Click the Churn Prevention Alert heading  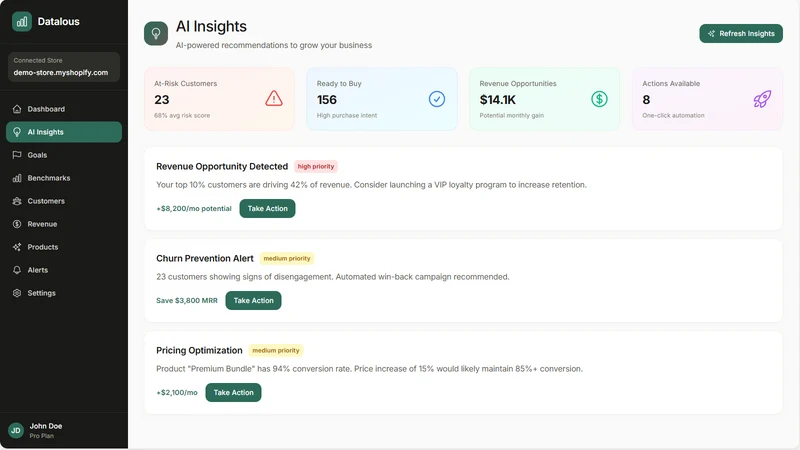tap(205, 258)
